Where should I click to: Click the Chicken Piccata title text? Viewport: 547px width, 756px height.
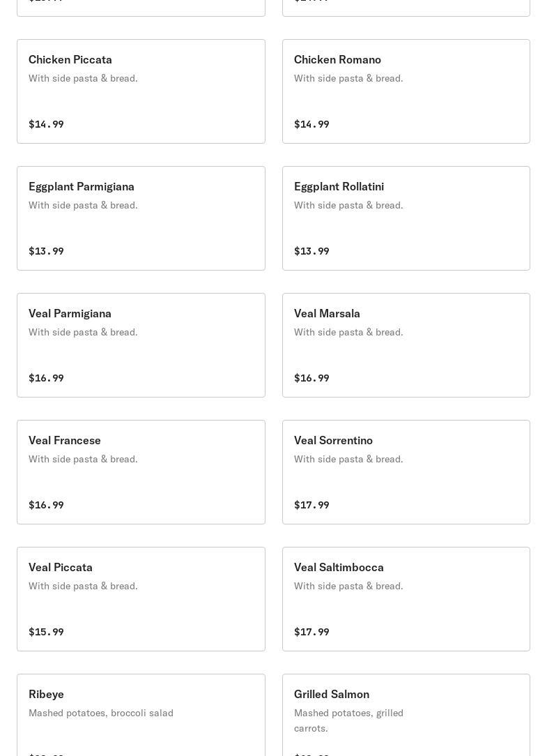[70, 59]
